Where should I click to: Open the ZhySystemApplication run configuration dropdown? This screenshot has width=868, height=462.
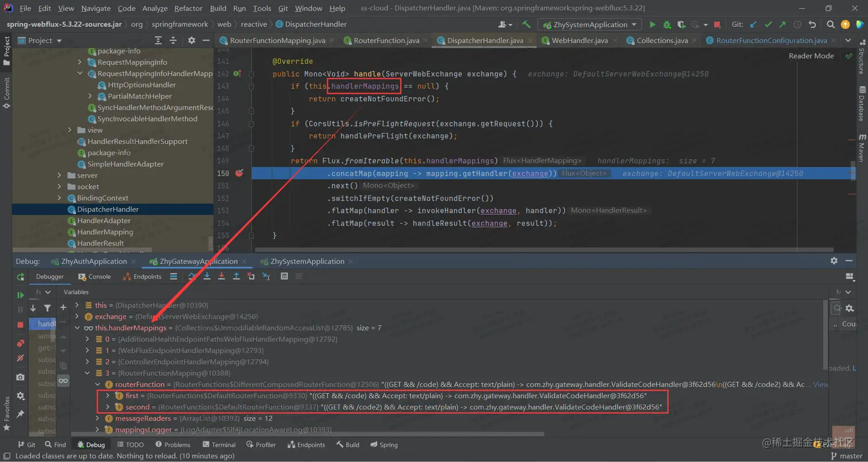[590, 25]
